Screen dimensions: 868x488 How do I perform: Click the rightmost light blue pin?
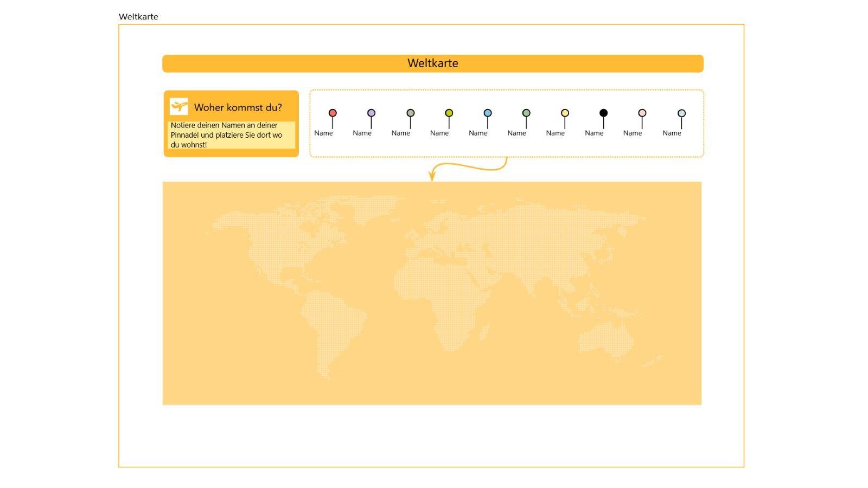click(x=681, y=113)
